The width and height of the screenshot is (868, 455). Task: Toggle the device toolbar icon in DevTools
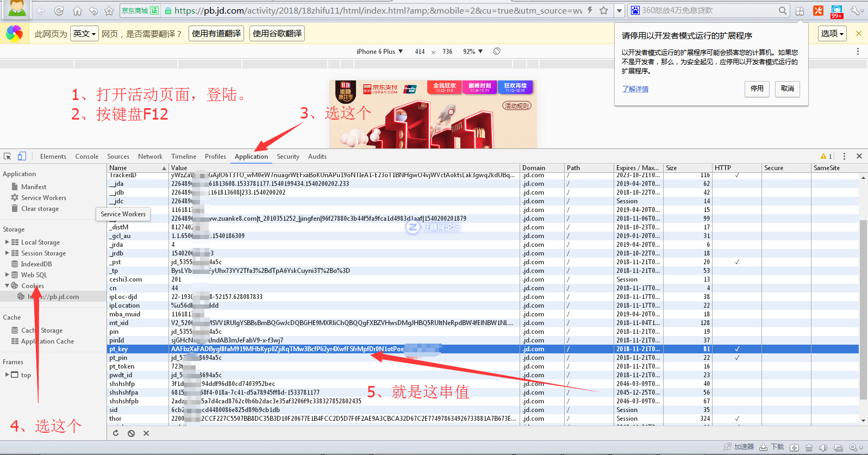pyautogui.click(x=22, y=157)
